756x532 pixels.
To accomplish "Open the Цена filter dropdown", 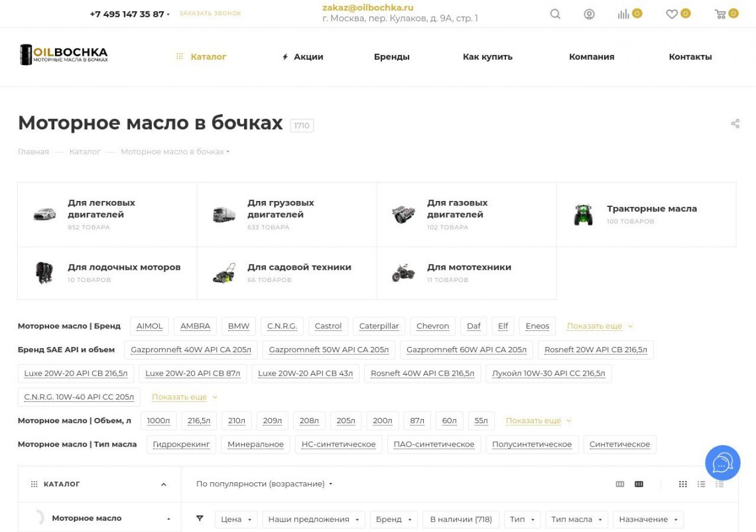I will (x=235, y=519).
